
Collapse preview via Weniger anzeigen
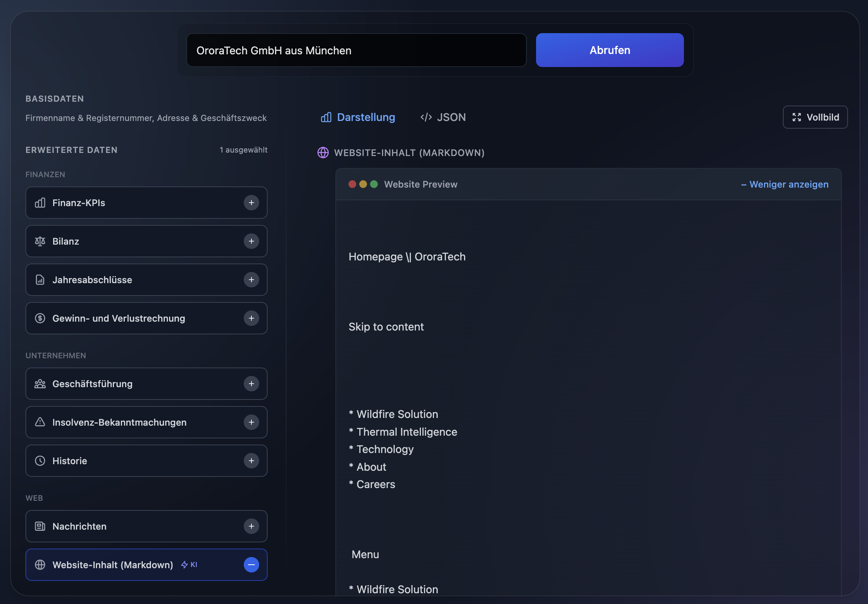coord(785,185)
